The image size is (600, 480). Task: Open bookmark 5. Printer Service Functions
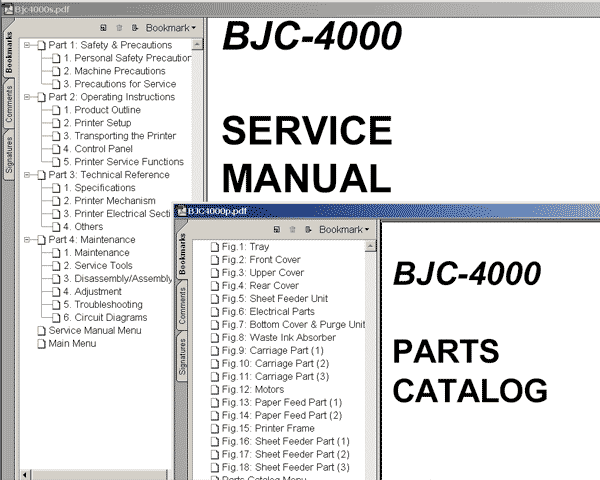point(124,162)
